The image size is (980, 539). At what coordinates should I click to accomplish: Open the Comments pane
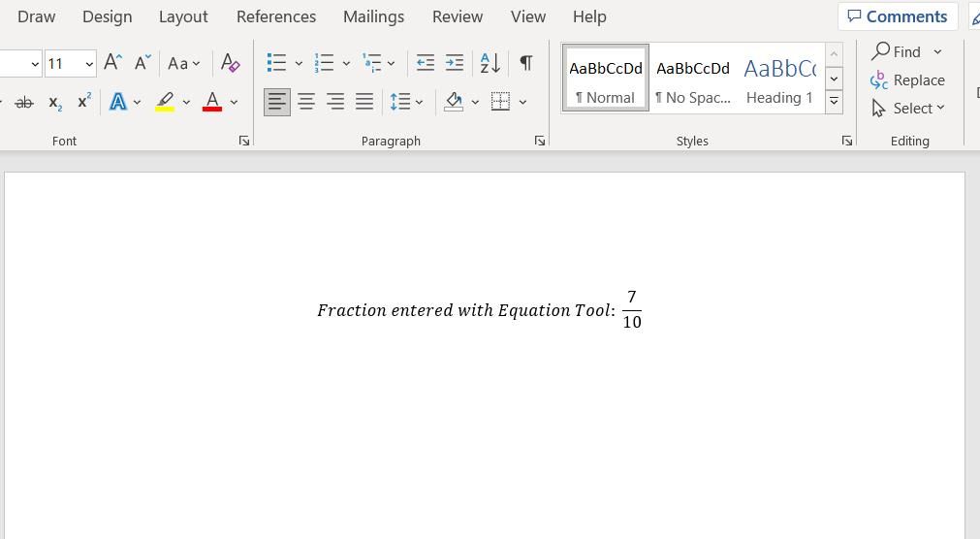[898, 16]
